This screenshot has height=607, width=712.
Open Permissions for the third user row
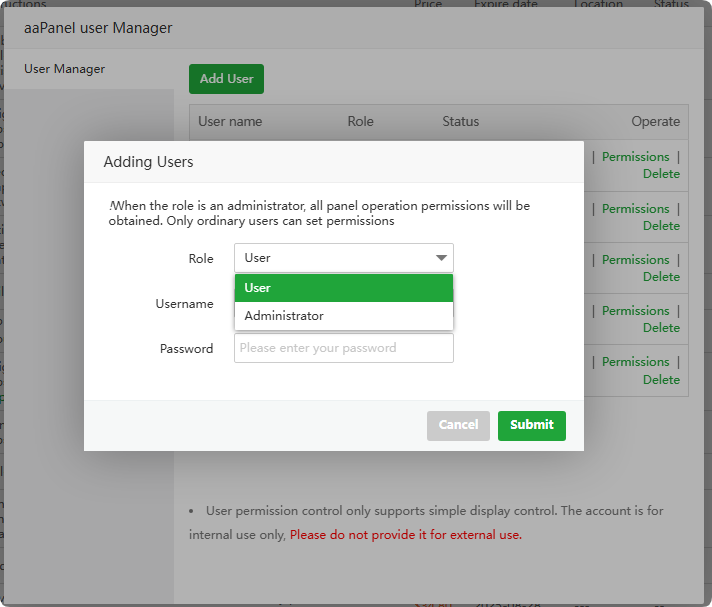tap(635, 260)
